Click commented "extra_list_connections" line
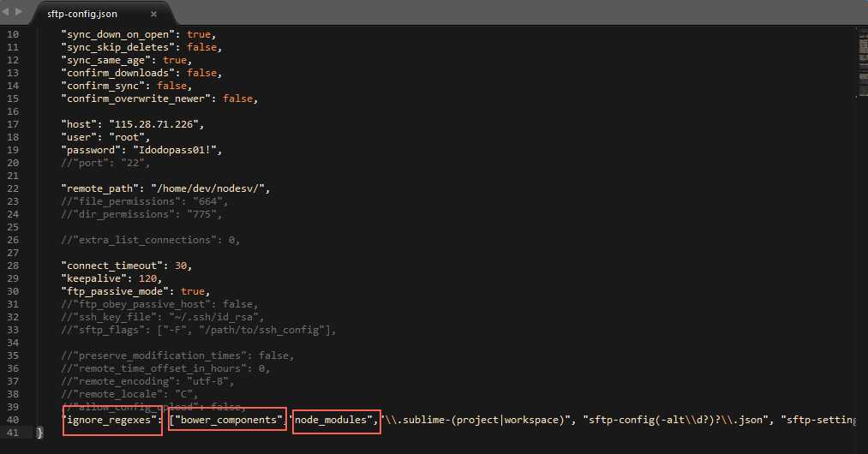Image resolution: width=868 pixels, height=454 pixels. coord(151,240)
